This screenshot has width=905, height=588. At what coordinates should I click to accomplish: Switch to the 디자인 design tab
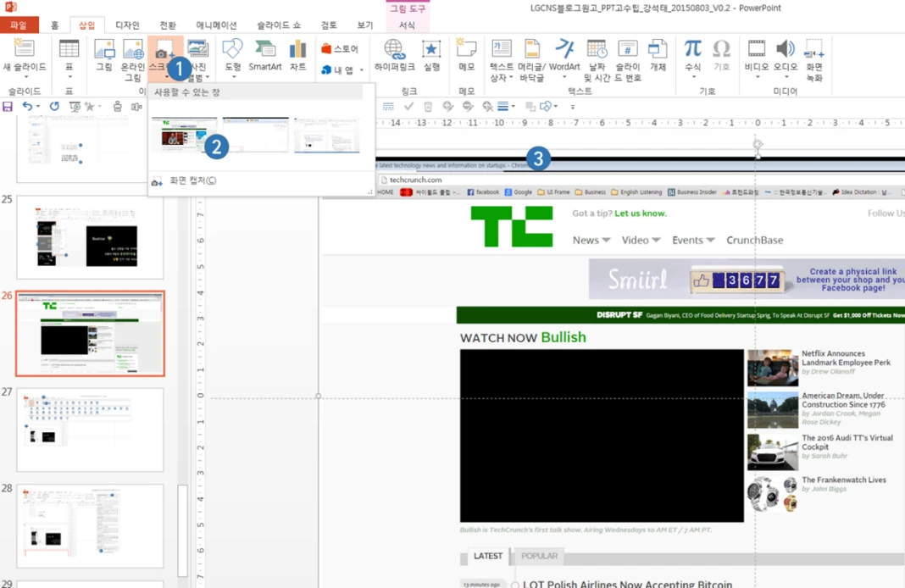(x=127, y=25)
